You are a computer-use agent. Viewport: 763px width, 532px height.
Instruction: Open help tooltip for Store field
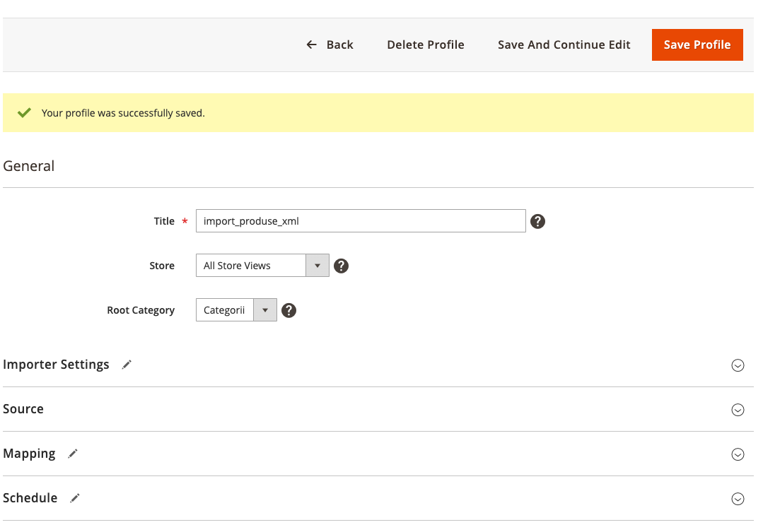pos(341,266)
